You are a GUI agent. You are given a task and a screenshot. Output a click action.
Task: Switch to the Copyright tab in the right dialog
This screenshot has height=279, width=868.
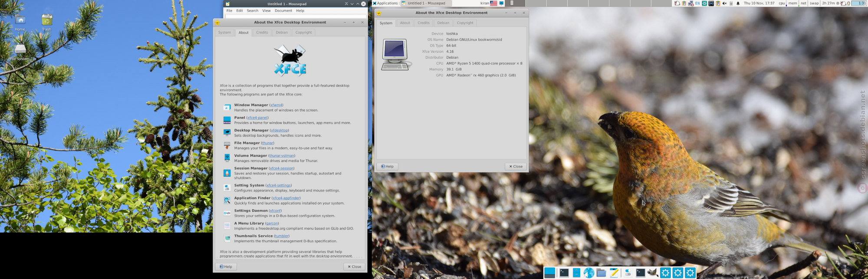(465, 23)
